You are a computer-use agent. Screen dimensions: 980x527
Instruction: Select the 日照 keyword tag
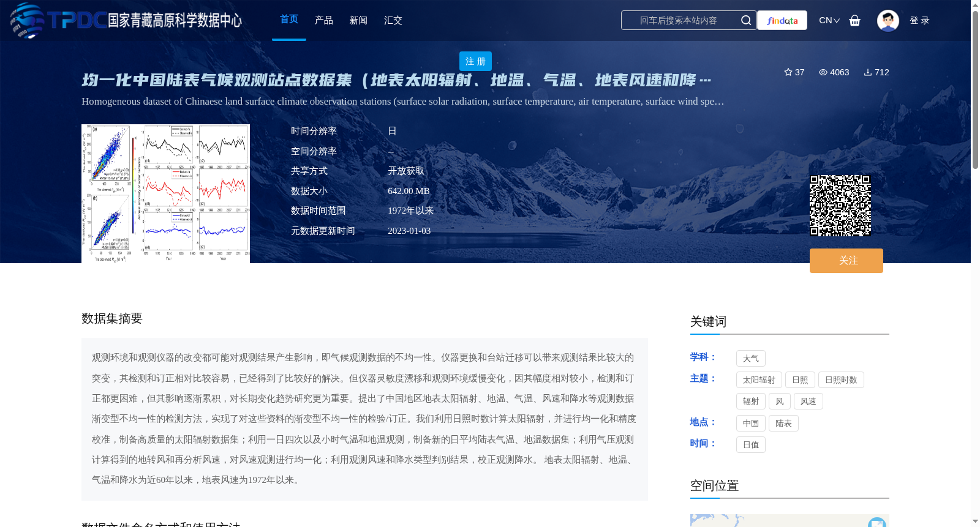[800, 379]
